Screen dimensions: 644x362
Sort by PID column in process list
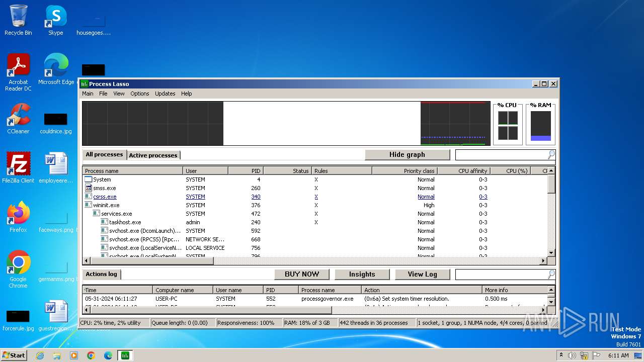[x=246, y=171]
